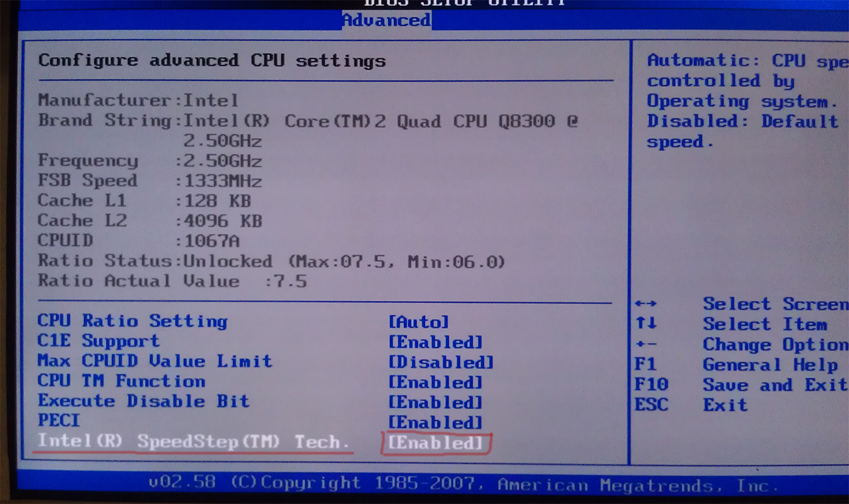Click the Manufacturer:Intel line
Viewport: 849px width, 504px height.
138,101
